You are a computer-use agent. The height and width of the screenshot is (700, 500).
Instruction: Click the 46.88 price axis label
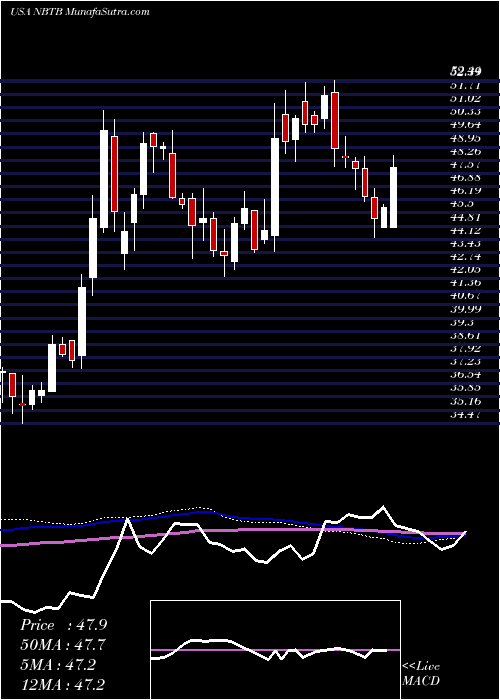click(465, 178)
